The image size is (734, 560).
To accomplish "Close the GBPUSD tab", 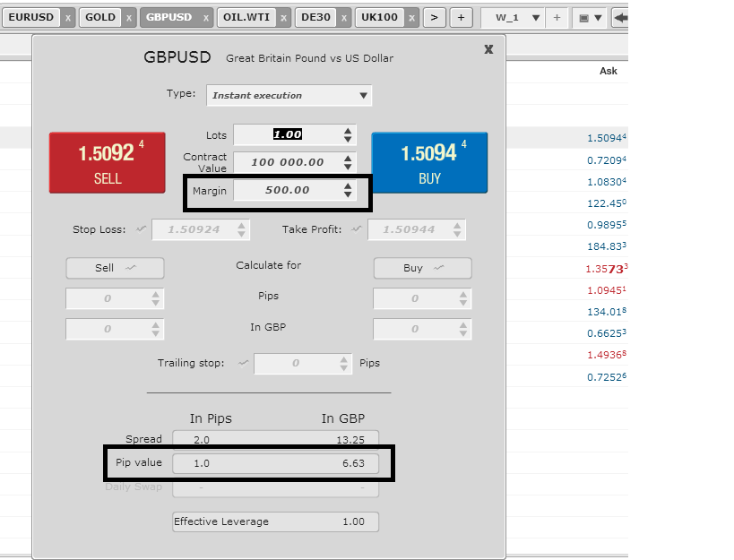I will click(206, 18).
